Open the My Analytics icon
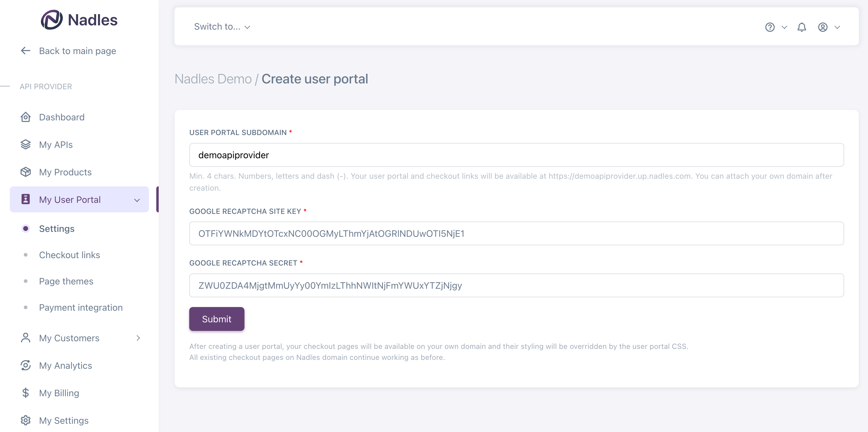Screen dimensions: 868x432 [26, 365]
